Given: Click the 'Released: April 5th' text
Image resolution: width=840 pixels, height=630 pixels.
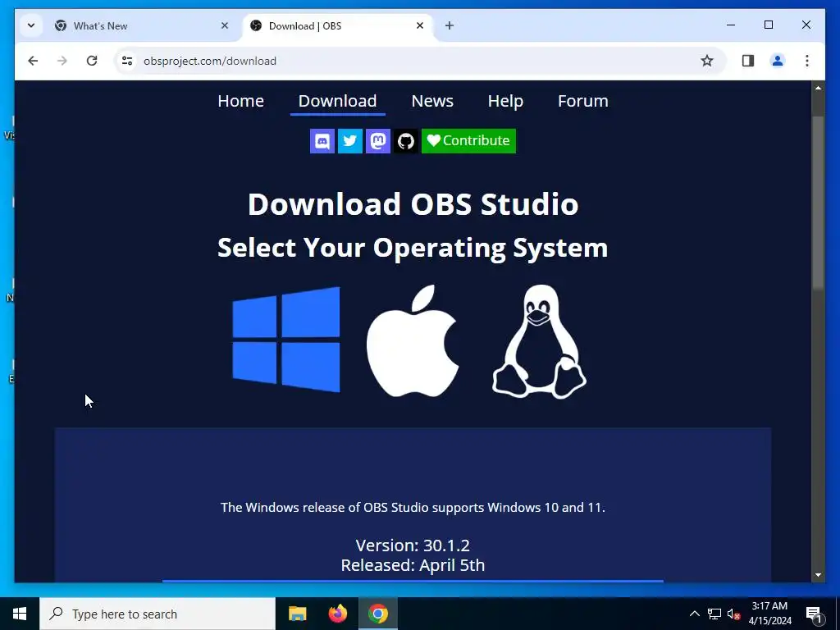Looking at the screenshot, I should tap(413, 565).
